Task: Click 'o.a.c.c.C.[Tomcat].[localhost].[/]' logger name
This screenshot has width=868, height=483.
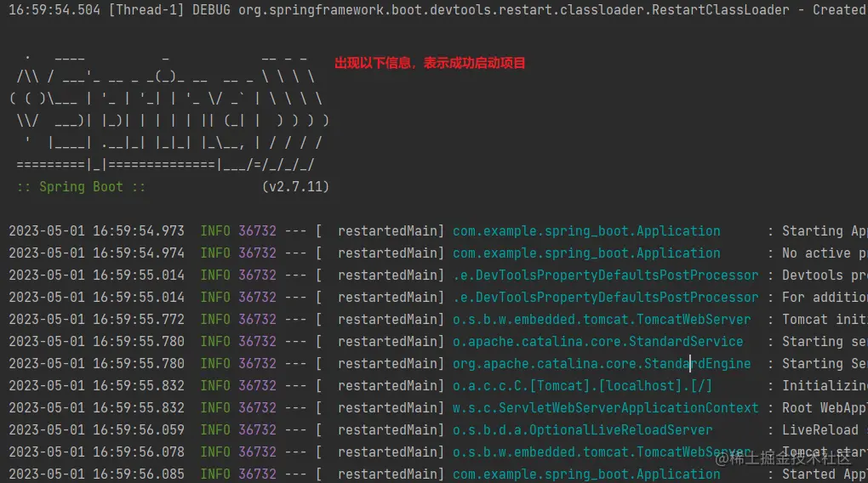Action: pyautogui.click(x=582, y=386)
